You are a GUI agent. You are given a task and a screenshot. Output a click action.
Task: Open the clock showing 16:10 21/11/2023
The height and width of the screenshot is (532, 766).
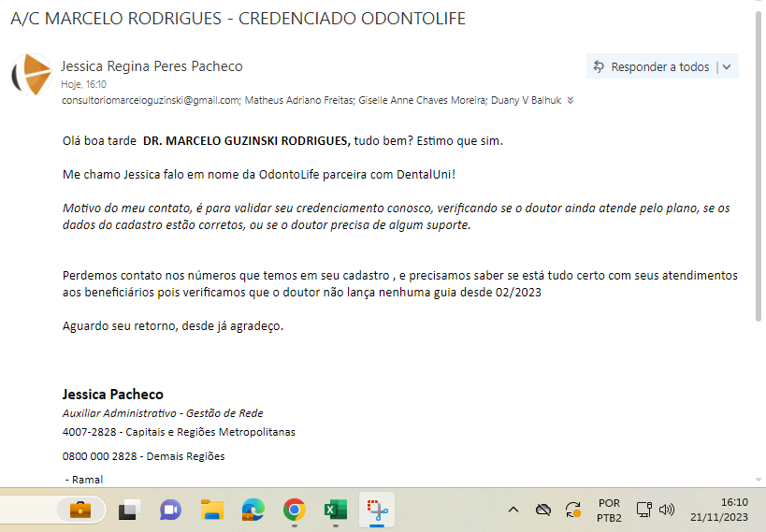[719, 510]
